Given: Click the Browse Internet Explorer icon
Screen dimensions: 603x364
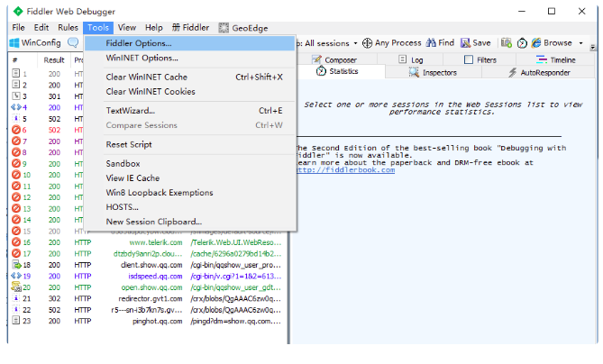Looking at the screenshot, I should (x=536, y=42).
